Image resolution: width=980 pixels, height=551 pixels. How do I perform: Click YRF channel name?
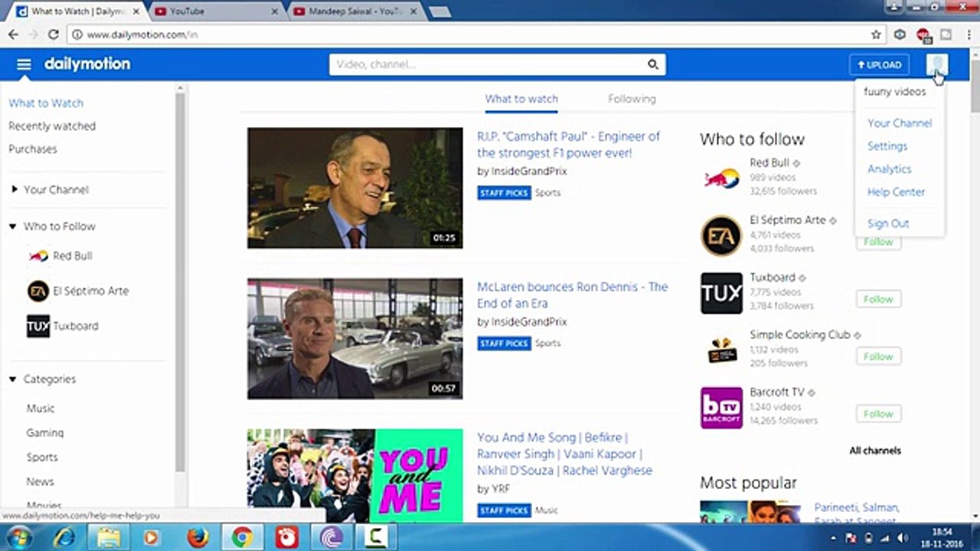coord(500,488)
